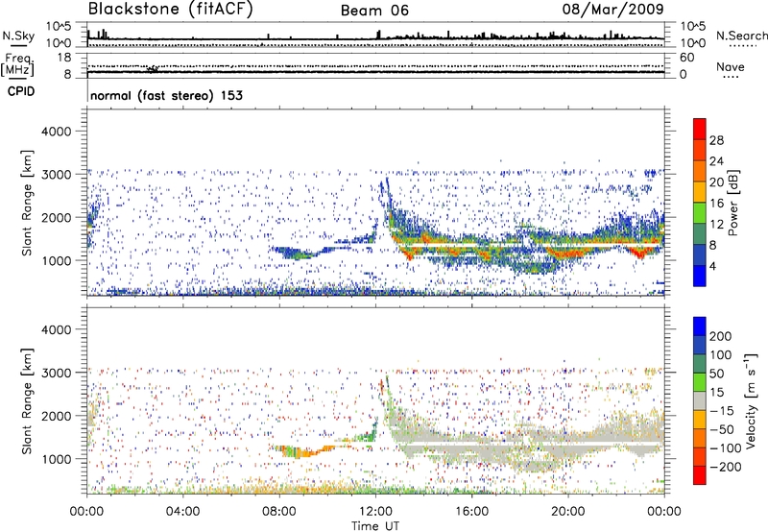Select the 'N.Sky' legend label
Viewport: 768px width, 532px height.
[x=18, y=36]
